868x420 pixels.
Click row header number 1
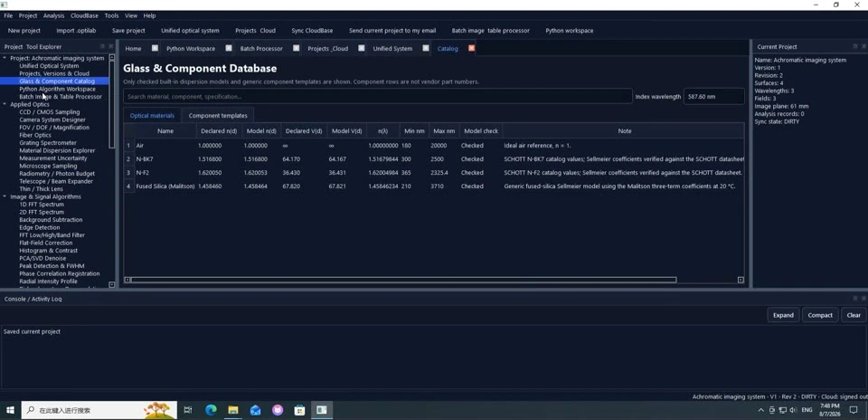[x=128, y=145]
